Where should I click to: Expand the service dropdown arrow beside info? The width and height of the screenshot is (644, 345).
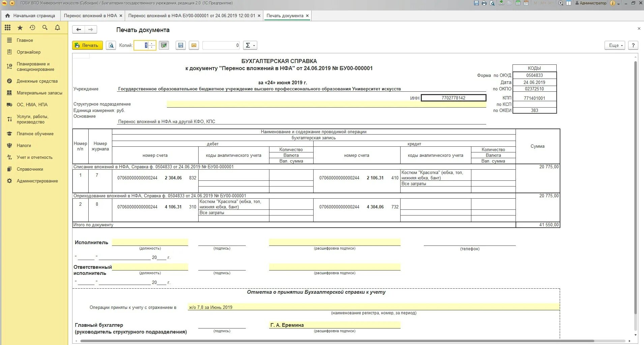coord(618,3)
